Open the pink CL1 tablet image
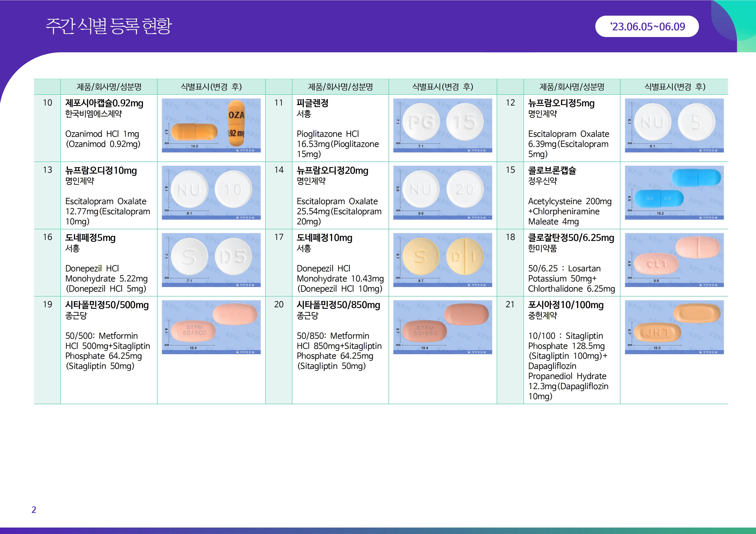756x534 pixels. click(x=674, y=260)
